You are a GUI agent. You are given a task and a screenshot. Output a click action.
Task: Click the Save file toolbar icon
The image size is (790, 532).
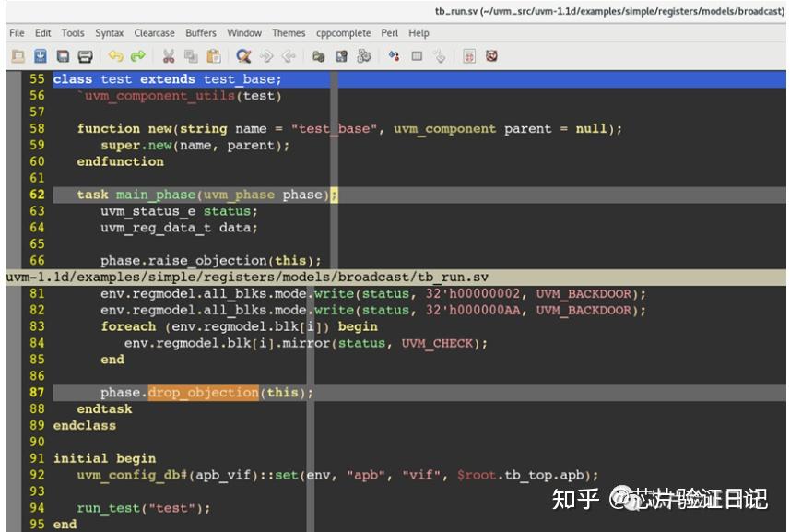tap(41, 56)
